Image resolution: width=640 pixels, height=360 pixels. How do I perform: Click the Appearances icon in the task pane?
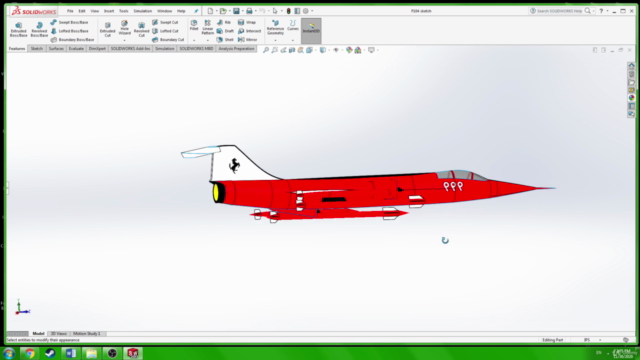coord(631,98)
